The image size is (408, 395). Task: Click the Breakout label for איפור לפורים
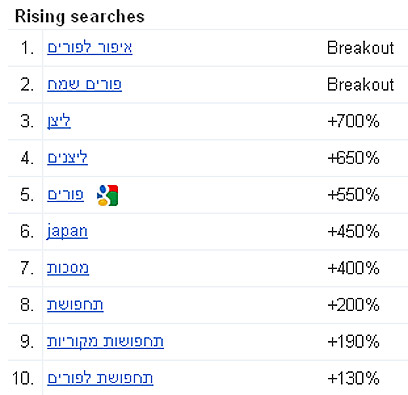(x=361, y=48)
